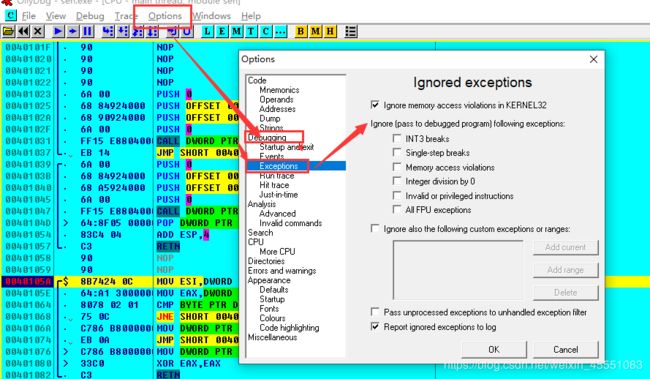Open the View menu
Screen dimensions: 650x379
(56, 16)
